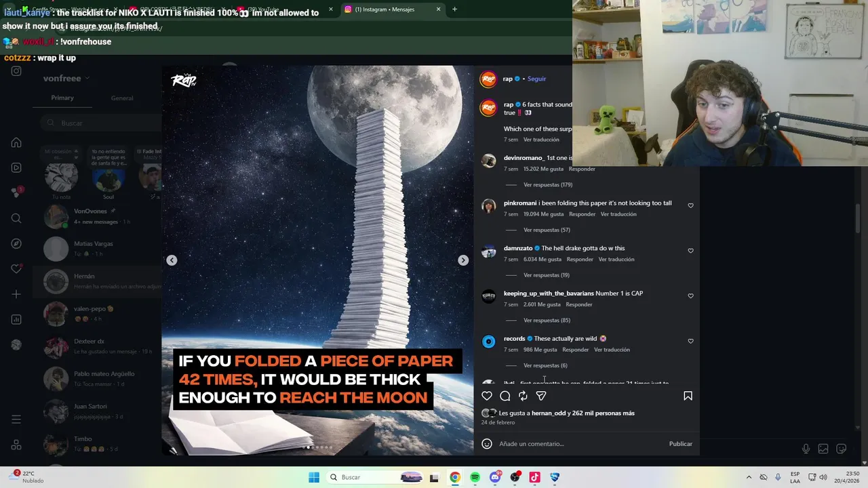Open Explore compass icon in sidebar
This screenshot has height=488, width=868.
tap(16, 243)
